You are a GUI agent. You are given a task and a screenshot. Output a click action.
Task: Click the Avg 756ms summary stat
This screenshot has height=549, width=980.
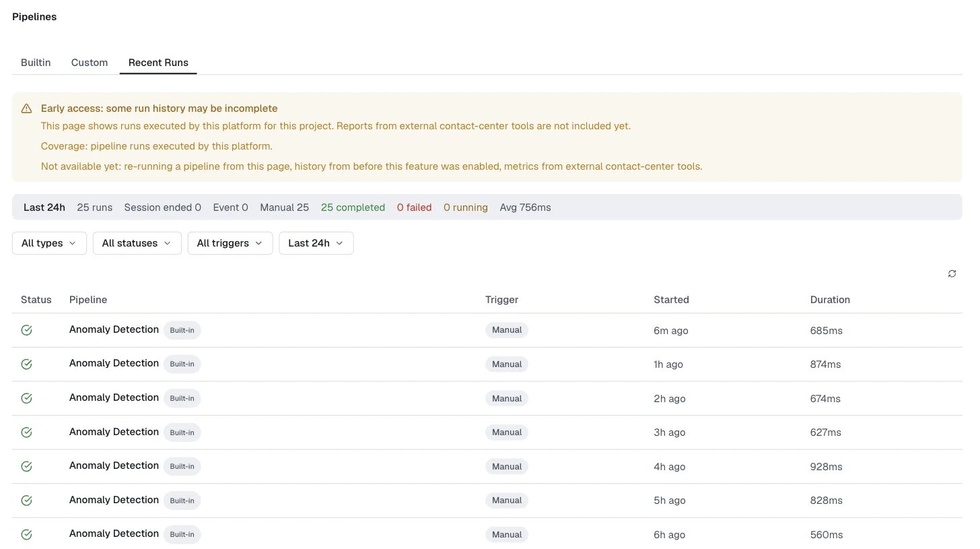pyautogui.click(x=526, y=207)
